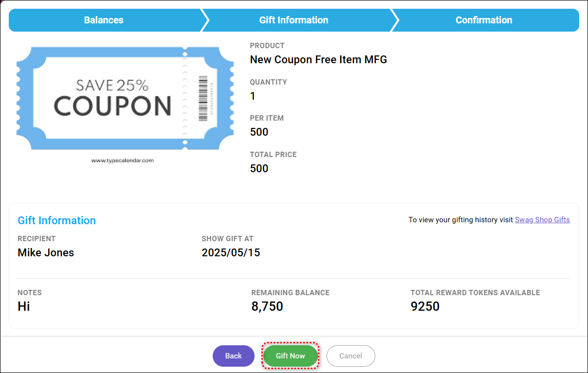This screenshot has width=588, height=373.
Task: Go to the Balances step
Action: tap(104, 20)
